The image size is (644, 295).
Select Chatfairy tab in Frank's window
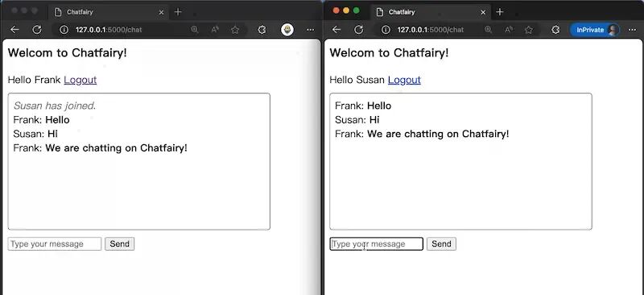[109, 12]
